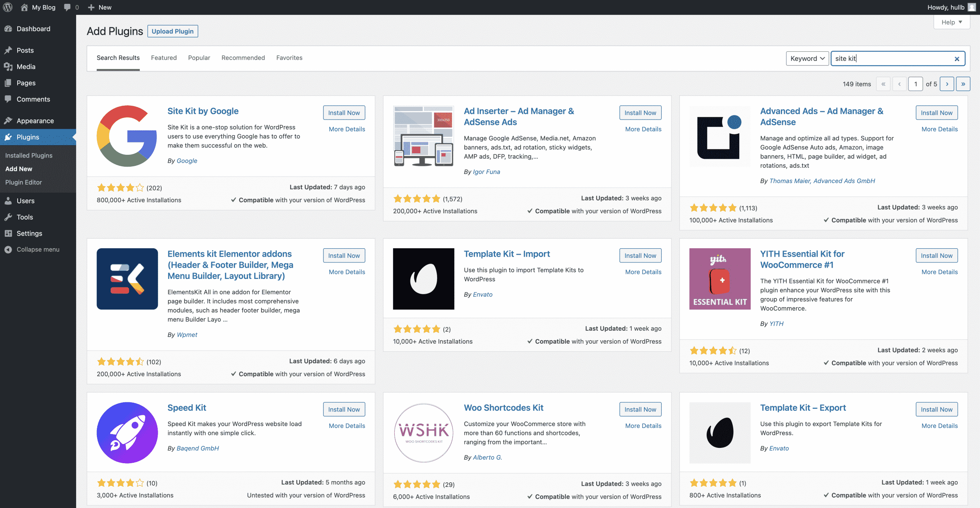Switch to Featured plugins tab
This screenshot has width=980, height=508.
pos(164,58)
